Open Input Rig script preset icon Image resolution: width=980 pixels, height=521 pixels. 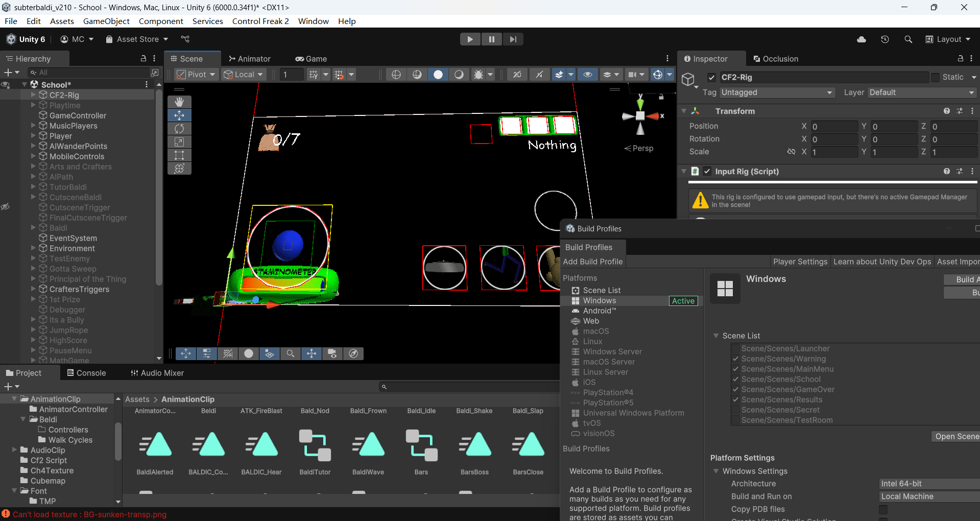click(960, 171)
